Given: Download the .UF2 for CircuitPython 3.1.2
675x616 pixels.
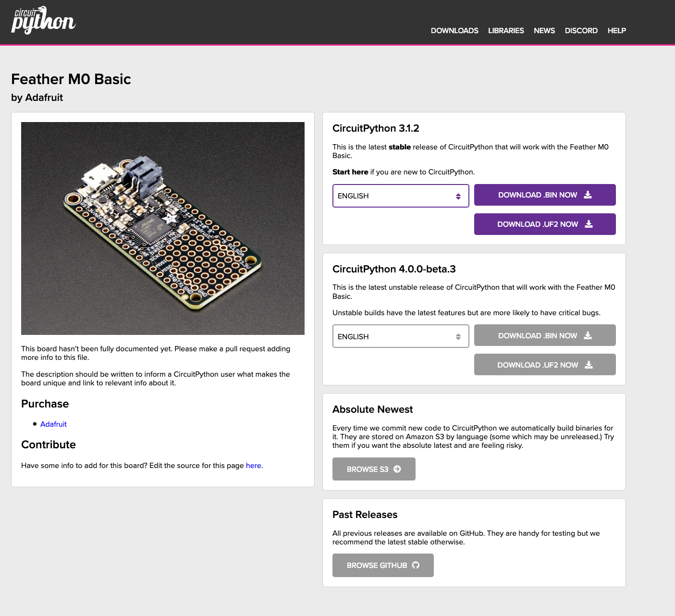Looking at the screenshot, I should 545,224.
